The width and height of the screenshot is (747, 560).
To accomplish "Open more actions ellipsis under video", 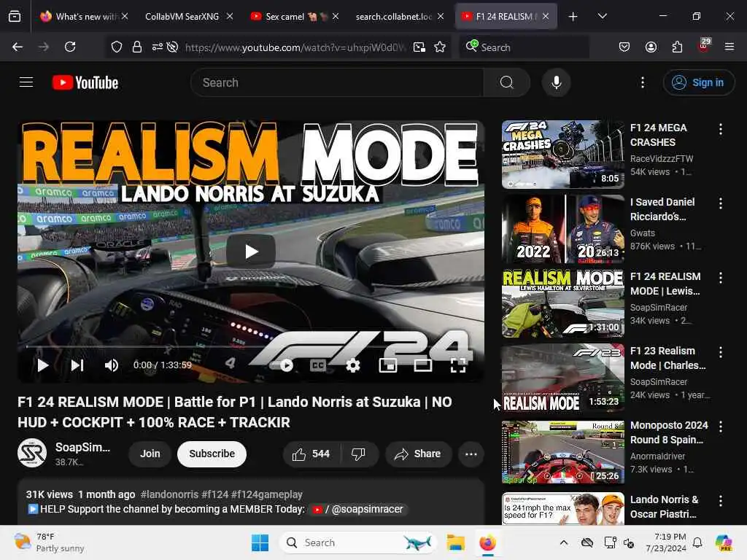I will [x=471, y=454].
